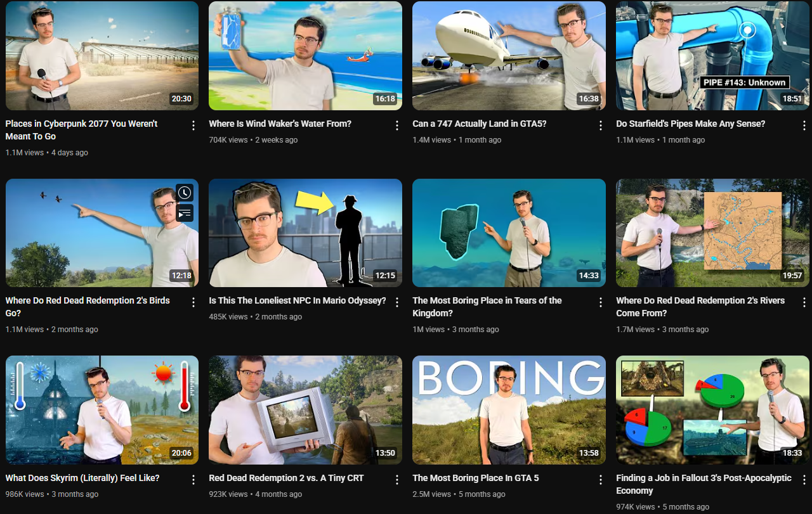Open three-dot menu for RDR2 Rivers video
The width and height of the screenshot is (812, 514).
tap(804, 302)
